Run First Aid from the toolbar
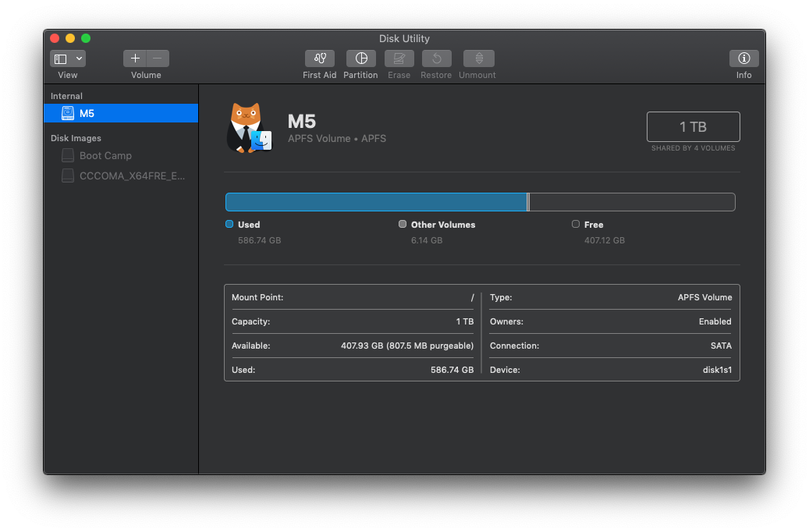Image resolution: width=809 pixels, height=532 pixels. pyautogui.click(x=320, y=59)
